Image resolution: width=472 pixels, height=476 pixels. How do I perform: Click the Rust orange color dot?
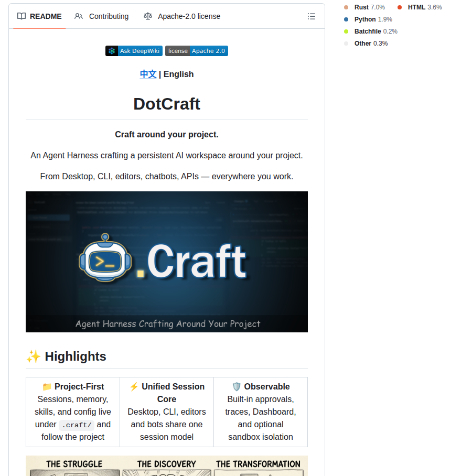(346, 7)
